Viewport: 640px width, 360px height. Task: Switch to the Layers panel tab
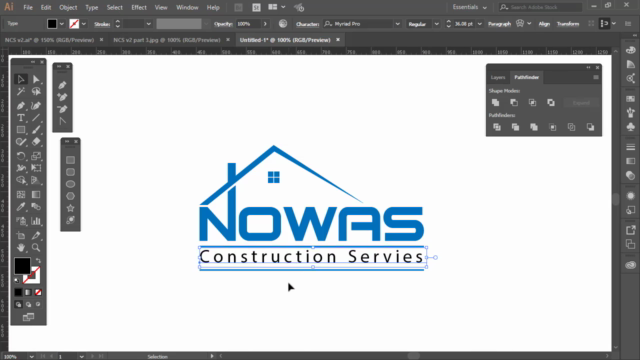coord(498,78)
